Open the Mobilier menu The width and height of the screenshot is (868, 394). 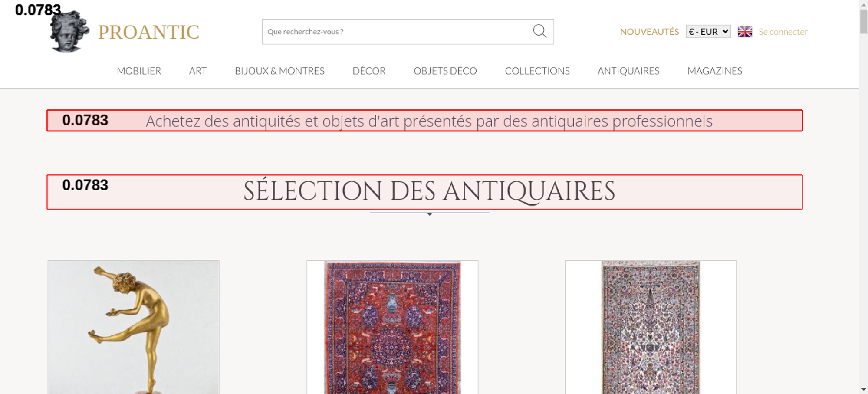point(139,71)
